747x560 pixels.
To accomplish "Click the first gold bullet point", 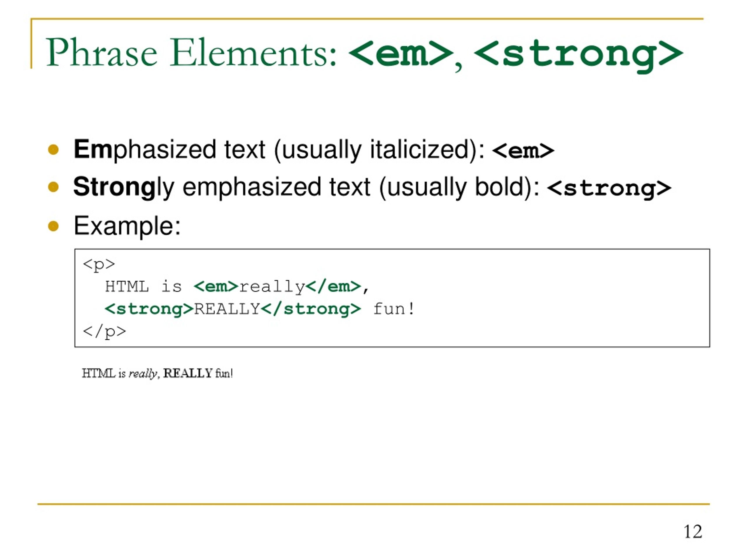I will pos(53,150).
